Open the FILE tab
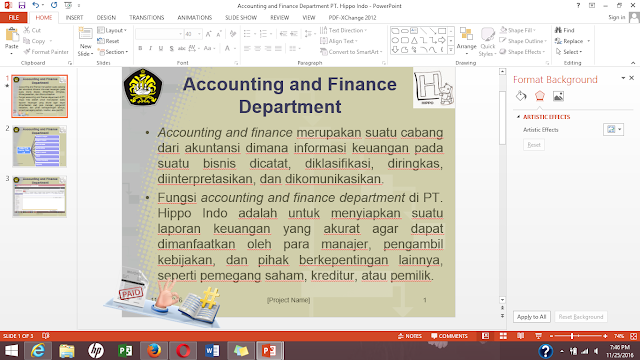The height and width of the screenshot is (360, 640). click(x=13, y=18)
